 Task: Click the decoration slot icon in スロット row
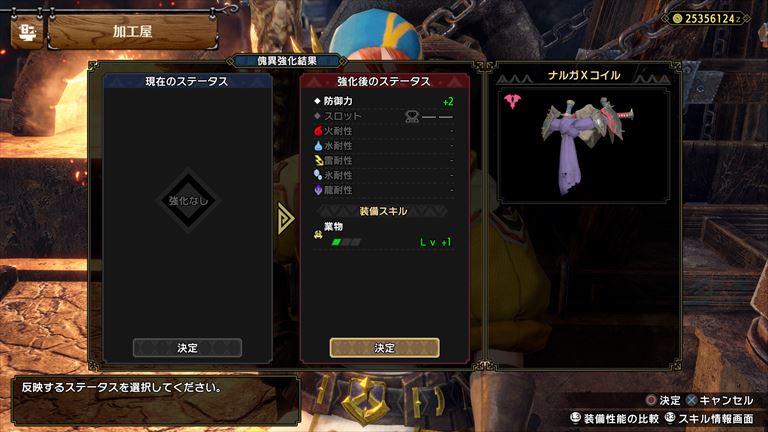pos(412,117)
